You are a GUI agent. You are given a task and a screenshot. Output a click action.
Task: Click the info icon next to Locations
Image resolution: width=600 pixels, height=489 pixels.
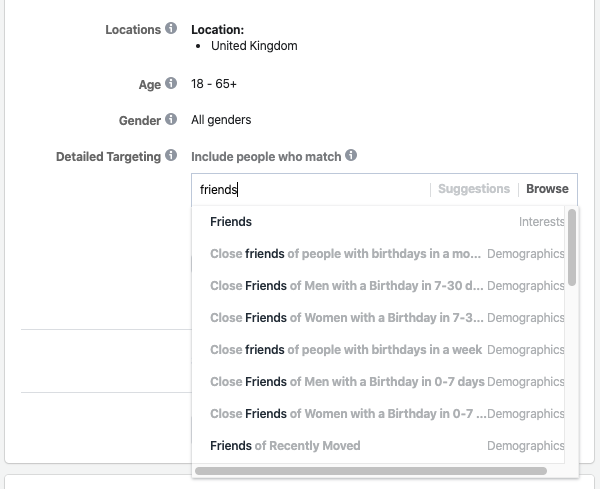coord(172,30)
